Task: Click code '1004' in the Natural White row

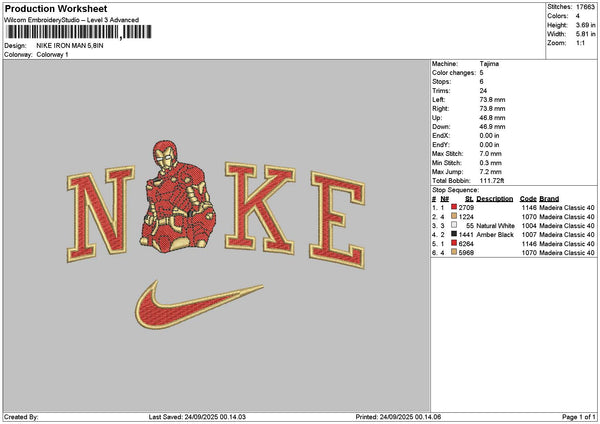Action: (x=529, y=226)
